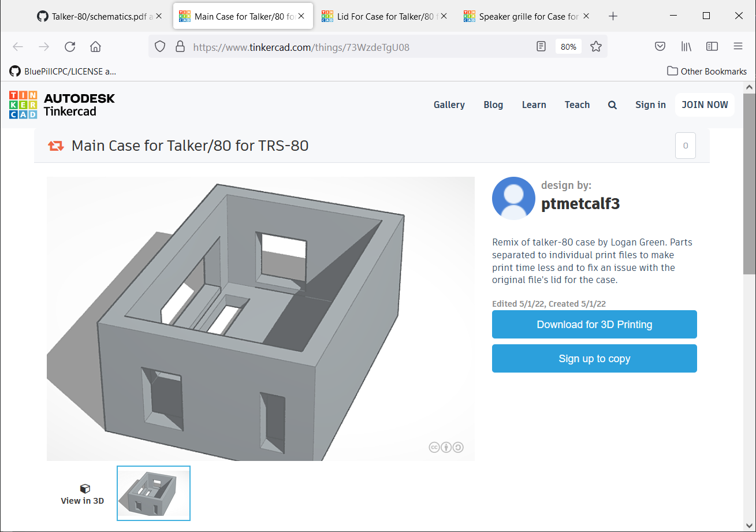756x532 pixels.
Task: Reload the current page
Action: pyautogui.click(x=70, y=47)
